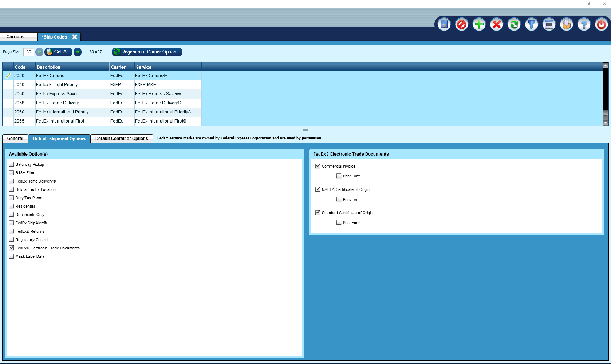Click the horizontal splitter grip handle
611x364 pixels.
pos(305,130)
